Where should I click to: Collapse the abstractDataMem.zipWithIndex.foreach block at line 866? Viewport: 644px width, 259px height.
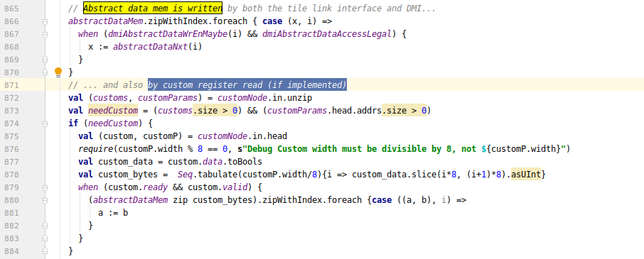tap(45, 21)
